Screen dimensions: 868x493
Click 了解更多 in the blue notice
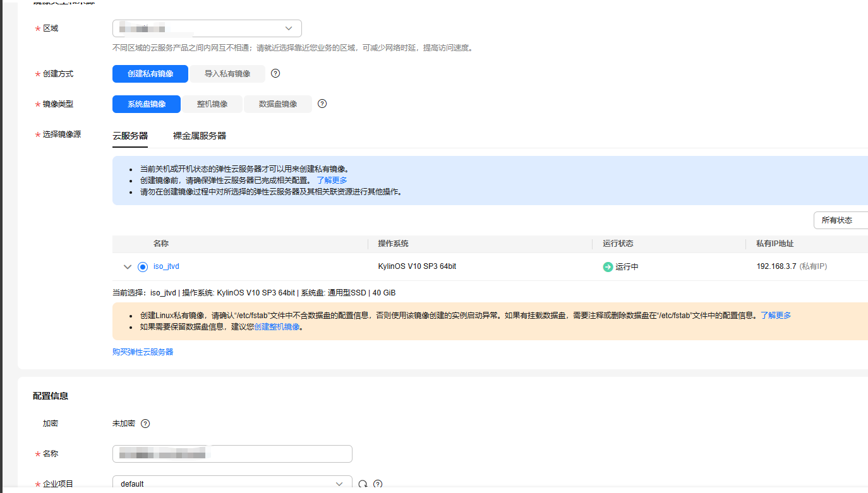(332, 180)
